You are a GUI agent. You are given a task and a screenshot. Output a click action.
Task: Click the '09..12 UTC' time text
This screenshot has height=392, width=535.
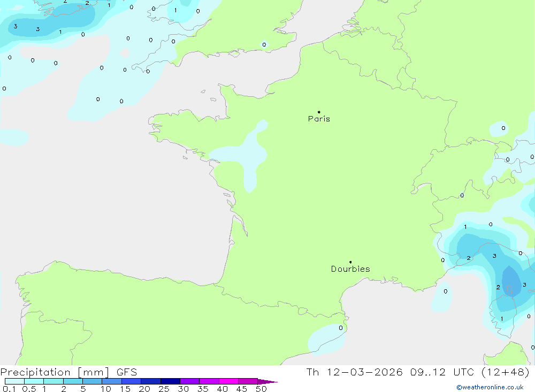pos(442,372)
